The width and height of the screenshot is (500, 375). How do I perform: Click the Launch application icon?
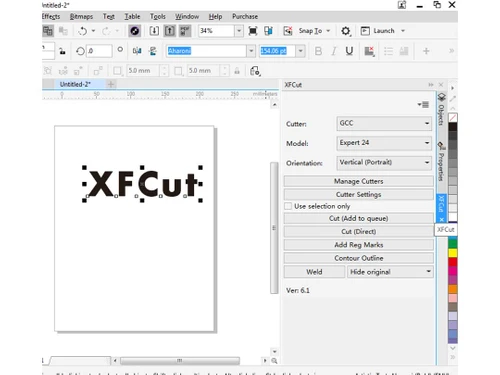click(x=365, y=31)
